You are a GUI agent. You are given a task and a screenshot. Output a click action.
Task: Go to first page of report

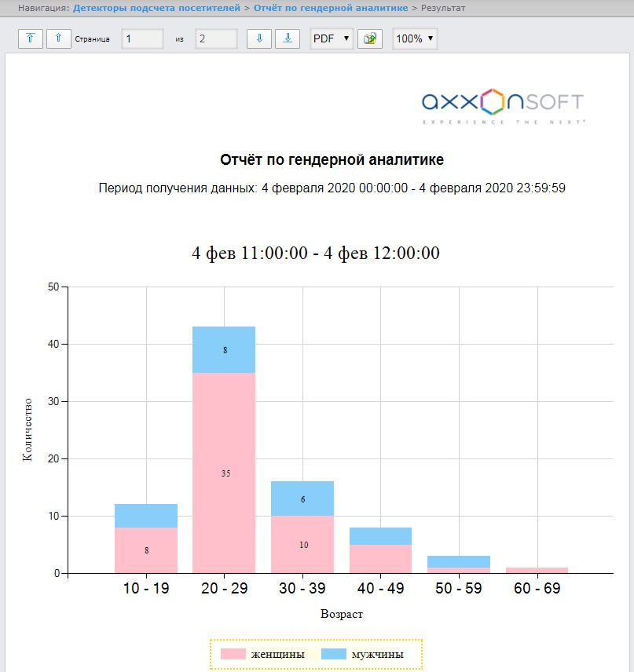(x=31, y=38)
